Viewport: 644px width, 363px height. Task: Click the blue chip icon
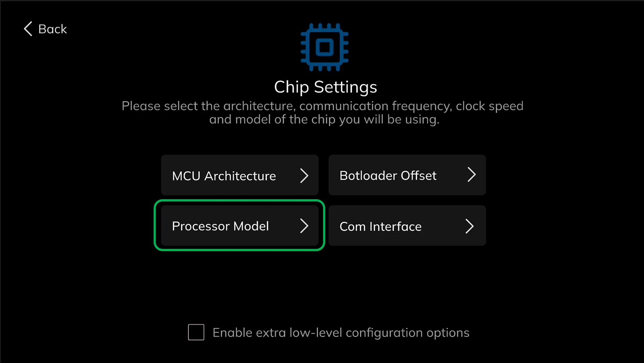pyautogui.click(x=324, y=47)
